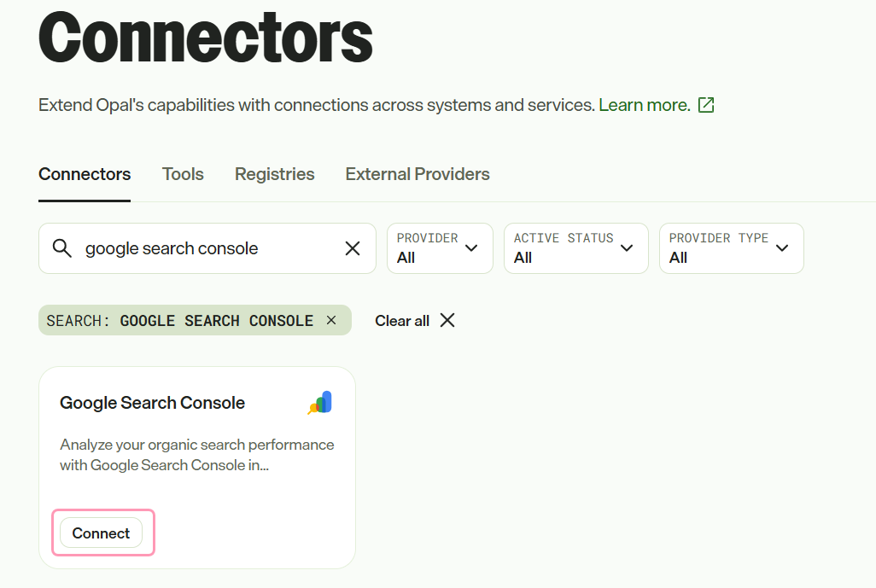Remove the Google Search Console filter chip

(331, 320)
